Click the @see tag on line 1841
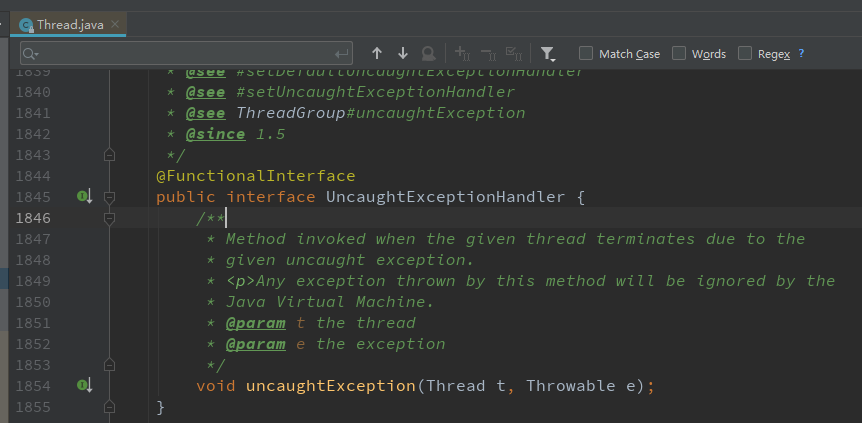 coord(206,113)
